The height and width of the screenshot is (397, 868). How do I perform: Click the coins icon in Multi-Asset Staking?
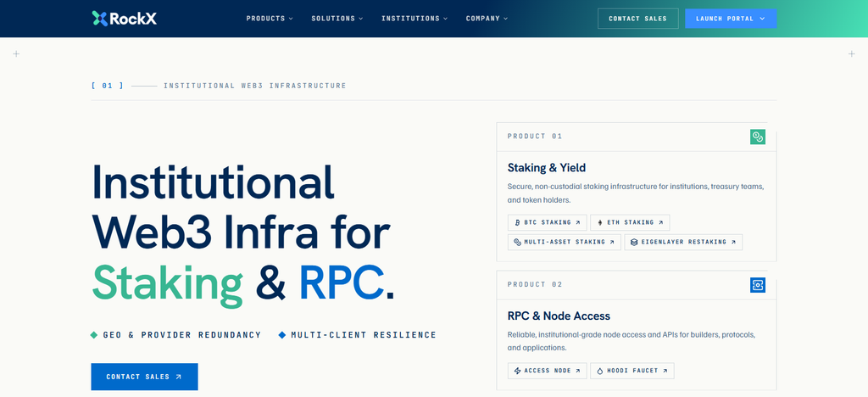pyautogui.click(x=518, y=242)
